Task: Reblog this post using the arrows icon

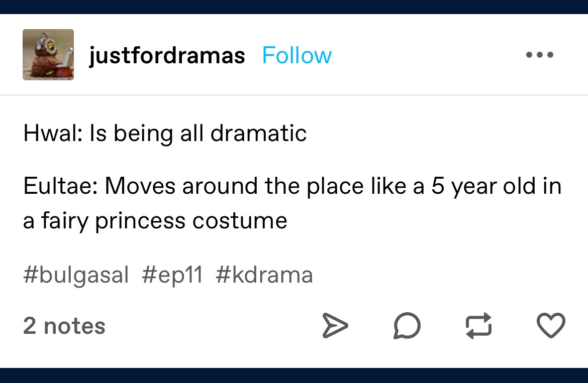Action: click(478, 325)
